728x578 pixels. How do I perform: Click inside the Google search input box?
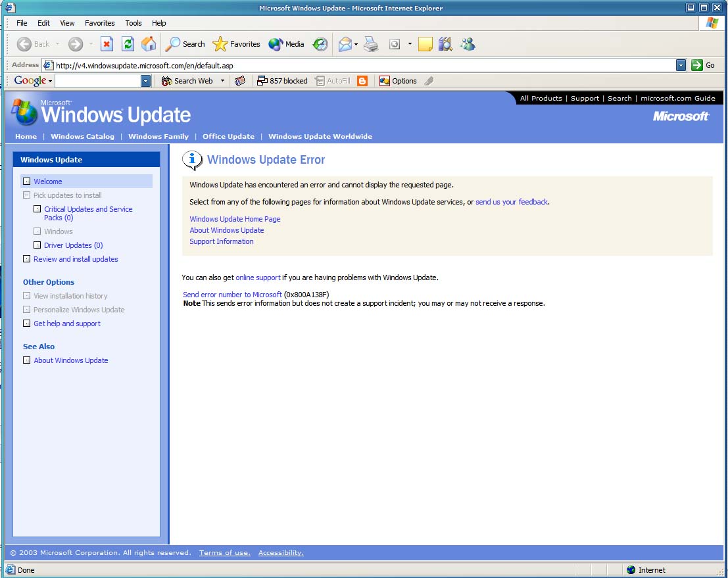[99, 80]
